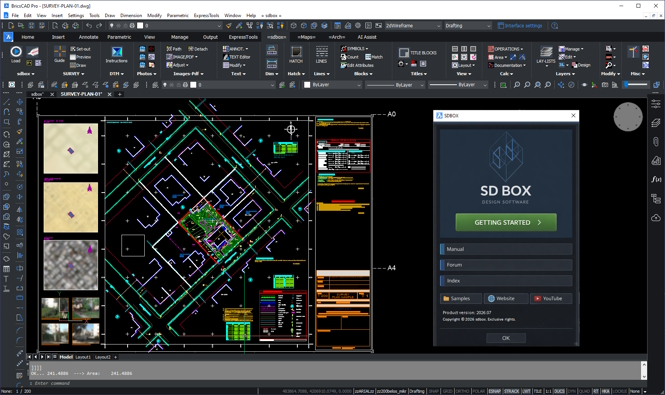Screen dimensions: 665x395
Task: Toggle STRACK in status bar
Action: pos(511,391)
